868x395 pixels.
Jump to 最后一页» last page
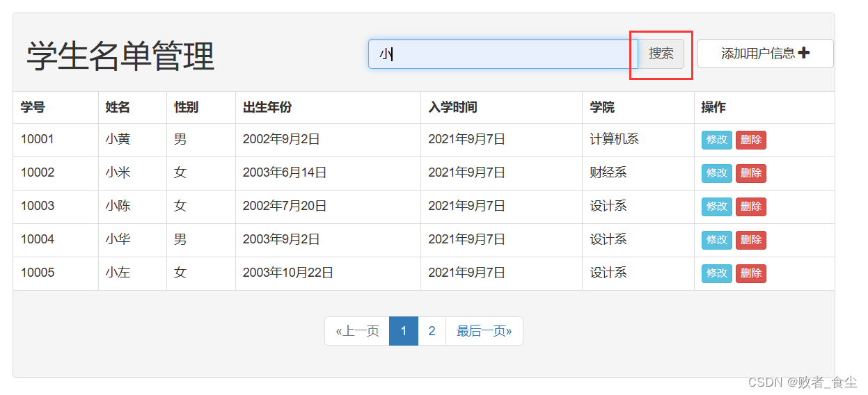click(x=484, y=331)
